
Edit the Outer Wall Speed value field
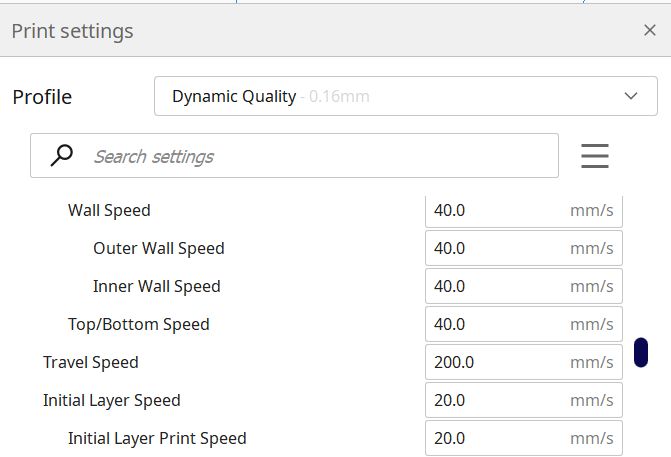coord(524,248)
